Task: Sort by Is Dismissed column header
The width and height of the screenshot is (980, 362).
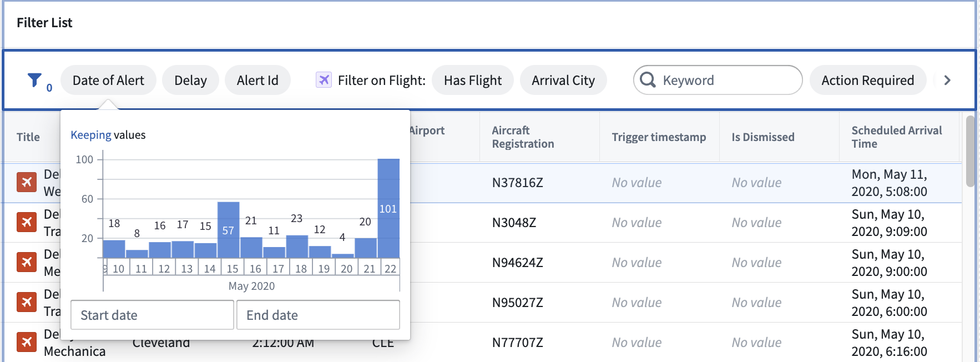Action: click(x=763, y=137)
